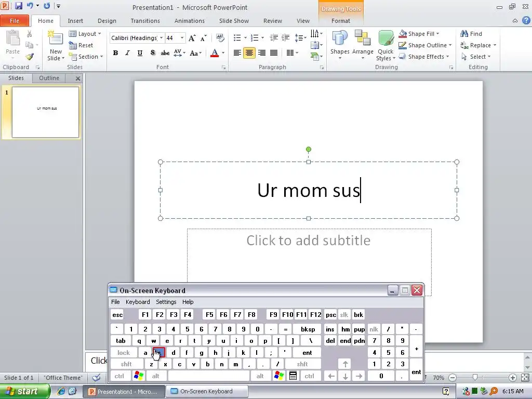This screenshot has width=532, height=399.
Task: Click the Undo arrow in the title bar
Action: pos(30,6)
